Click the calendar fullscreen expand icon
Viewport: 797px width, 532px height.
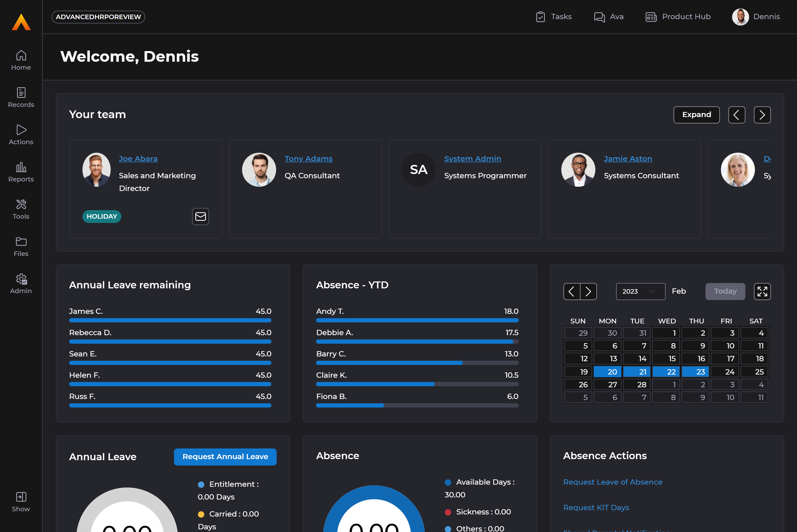point(762,292)
